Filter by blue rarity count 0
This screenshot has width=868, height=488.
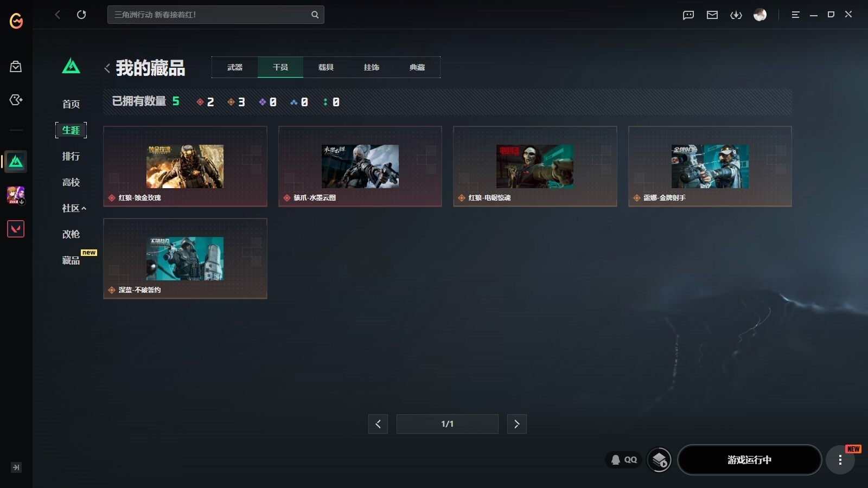pos(299,102)
